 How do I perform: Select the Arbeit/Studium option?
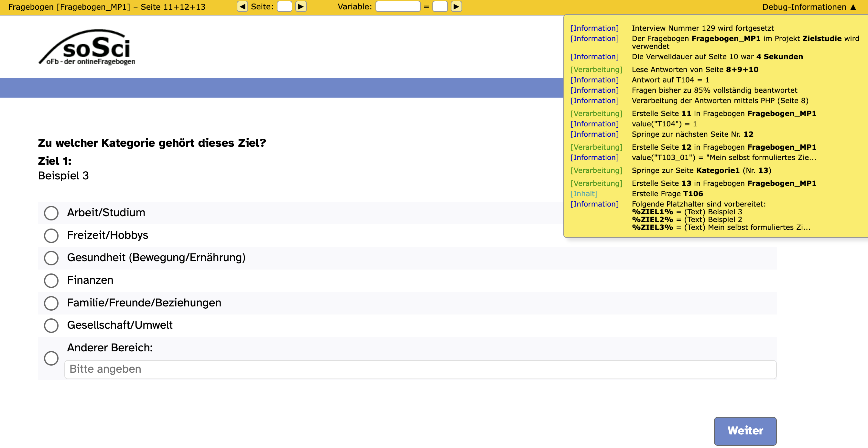point(51,213)
